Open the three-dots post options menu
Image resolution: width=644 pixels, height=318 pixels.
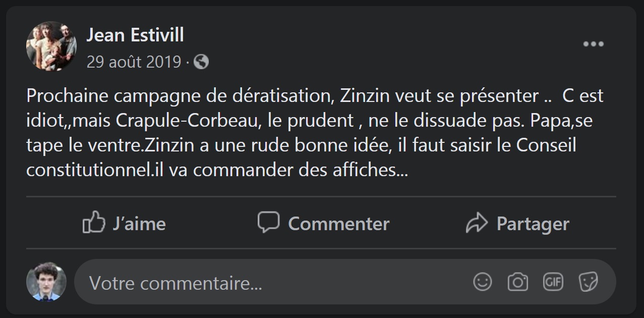(594, 44)
